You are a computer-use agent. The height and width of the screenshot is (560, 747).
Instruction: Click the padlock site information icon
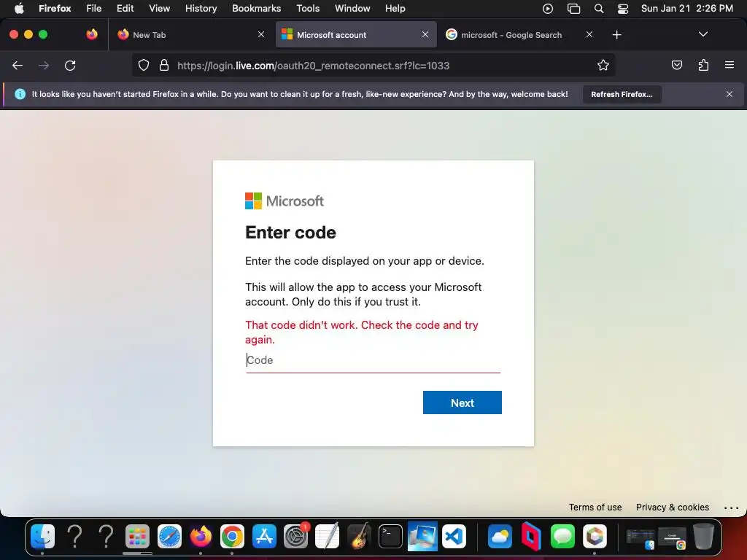pyautogui.click(x=164, y=66)
